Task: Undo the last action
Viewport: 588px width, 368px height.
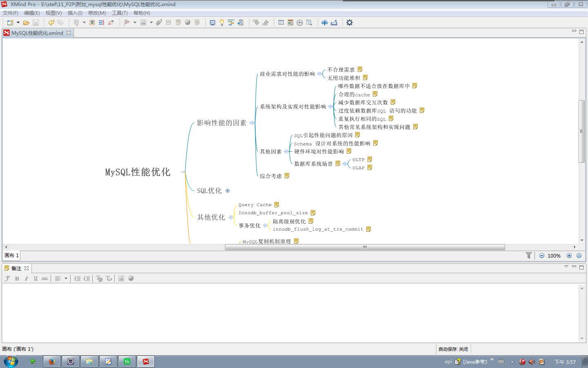Action: 51,22
